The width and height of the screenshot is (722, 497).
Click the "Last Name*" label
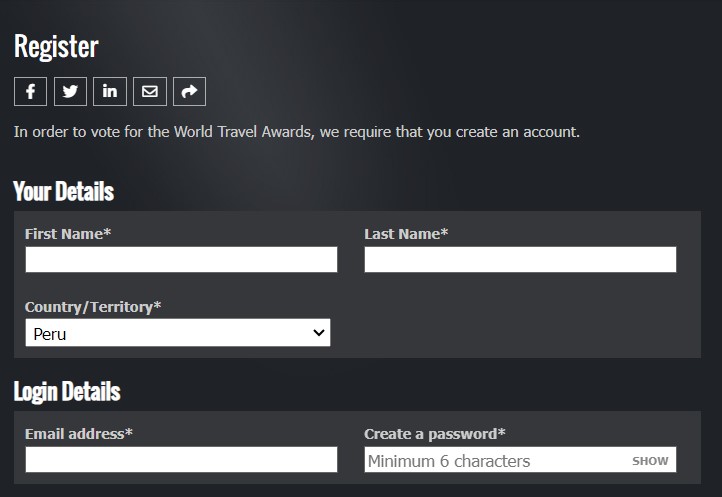[406, 234]
